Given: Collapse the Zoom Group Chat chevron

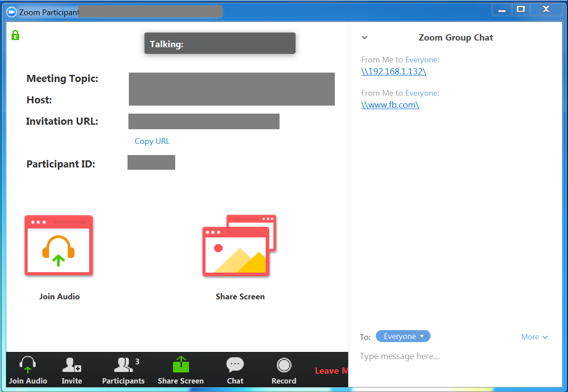Looking at the screenshot, I should pyautogui.click(x=365, y=38).
